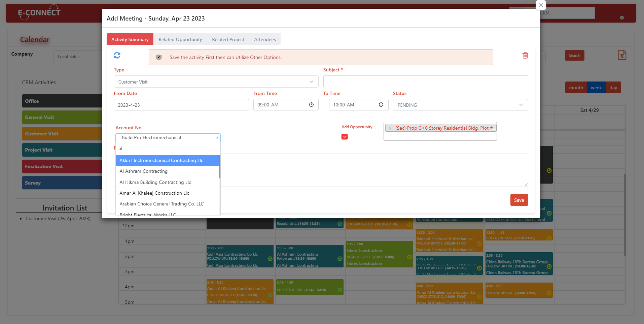Open the Company dropdown showing Local Sales
Viewport: 644px width, 324px height.
(x=77, y=57)
